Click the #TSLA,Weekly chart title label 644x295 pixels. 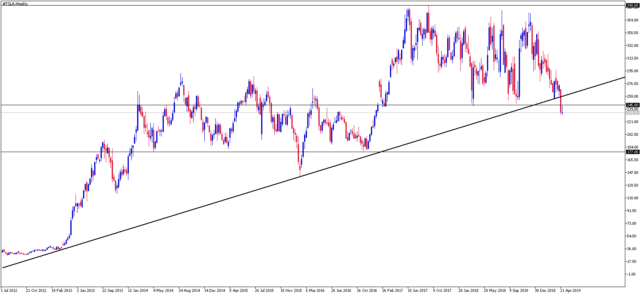[15, 4]
